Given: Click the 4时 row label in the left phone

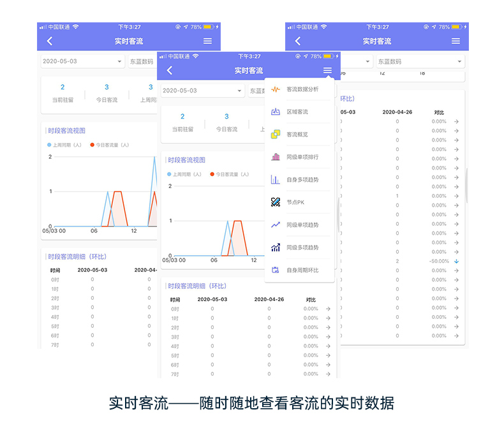Looking at the screenshot, I should click(55, 317).
